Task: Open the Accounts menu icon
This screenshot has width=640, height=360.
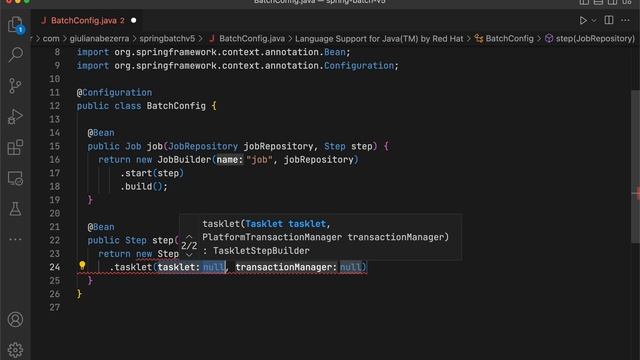Action: (x=16, y=320)
